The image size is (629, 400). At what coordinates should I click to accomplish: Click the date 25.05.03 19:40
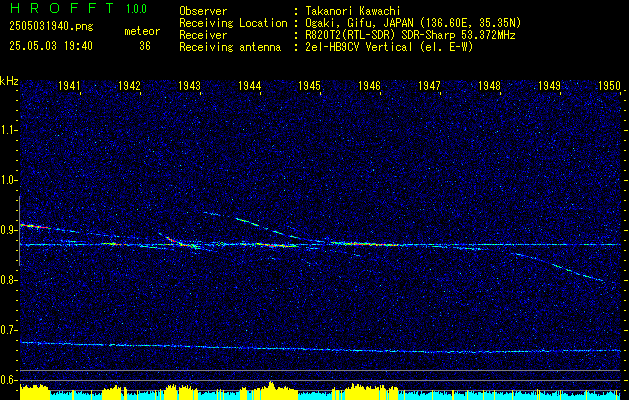point(51,46)
